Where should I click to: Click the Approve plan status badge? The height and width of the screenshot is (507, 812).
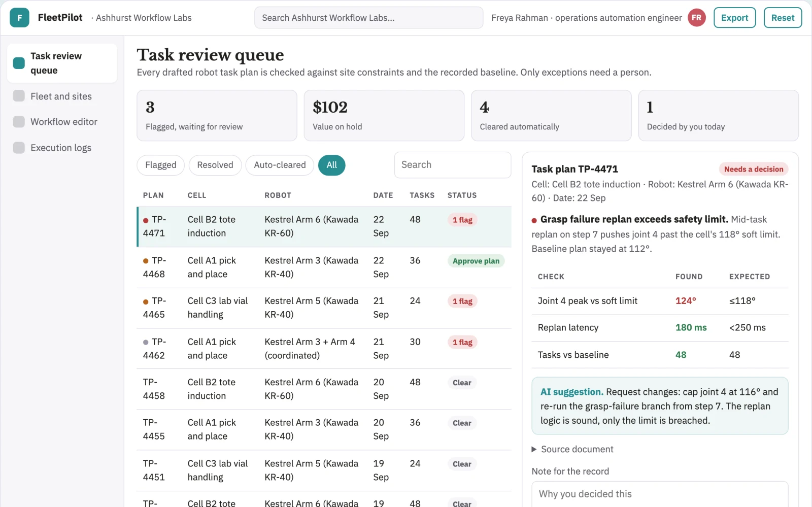pyautogui.click(x=476, y=261)
